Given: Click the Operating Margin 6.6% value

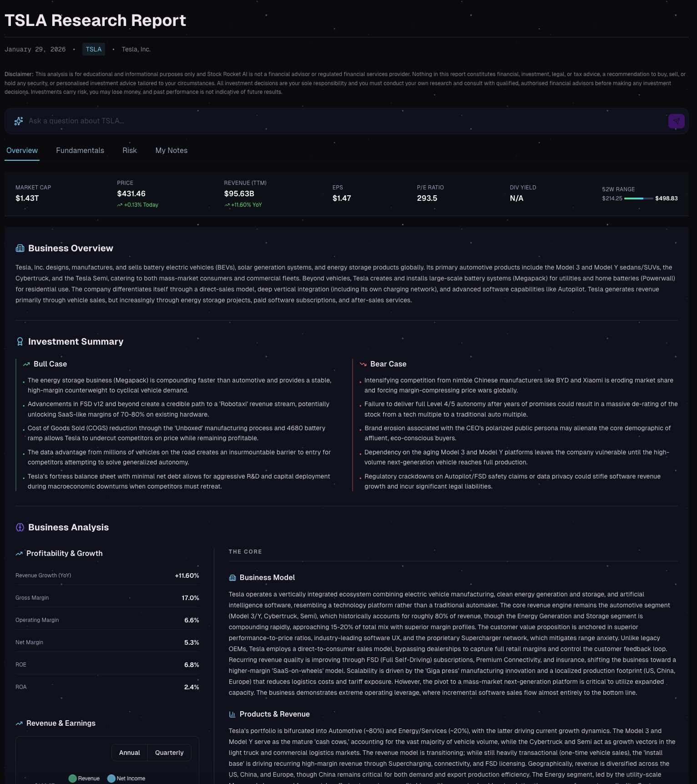Looking at the screenshot, I should point(192,620).
